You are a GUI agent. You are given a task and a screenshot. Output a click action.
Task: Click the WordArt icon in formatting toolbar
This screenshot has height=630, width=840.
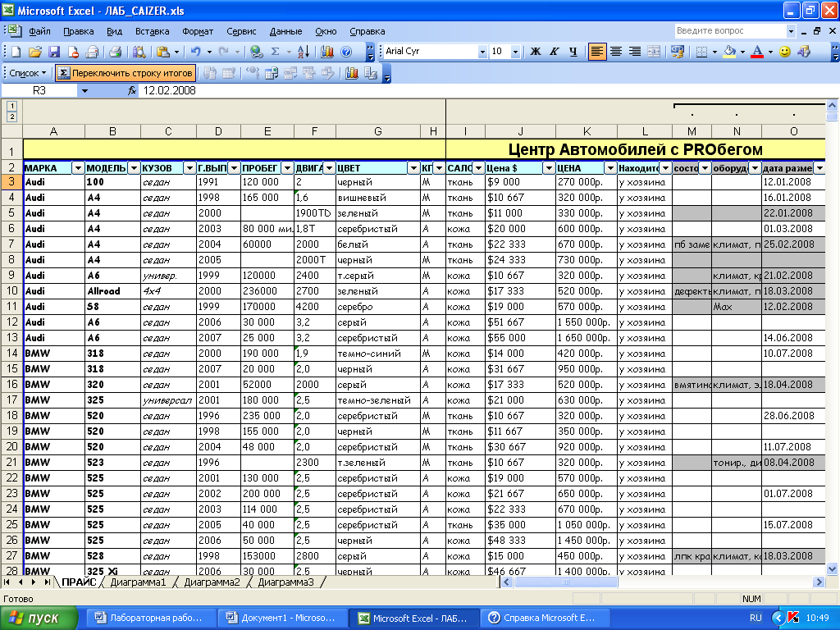point(804,52)
